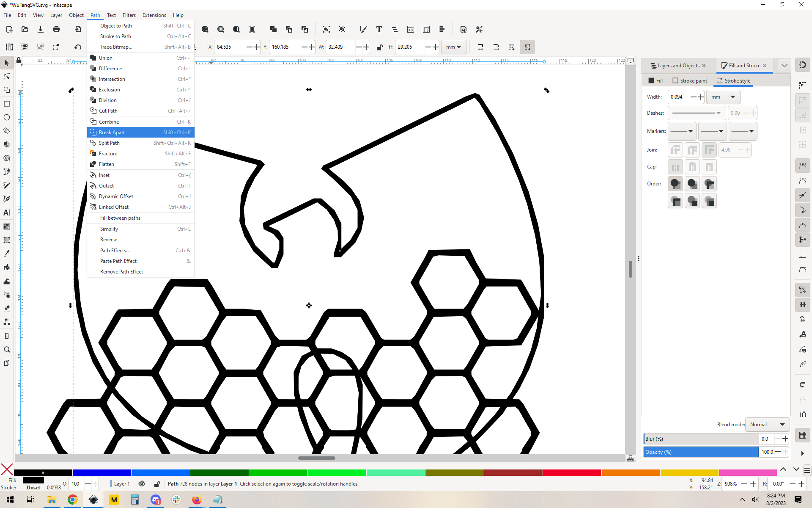Screen dimensions: 812x508
Task: Open Chrome from the Windows taskbar
Action: pos(72,500)
